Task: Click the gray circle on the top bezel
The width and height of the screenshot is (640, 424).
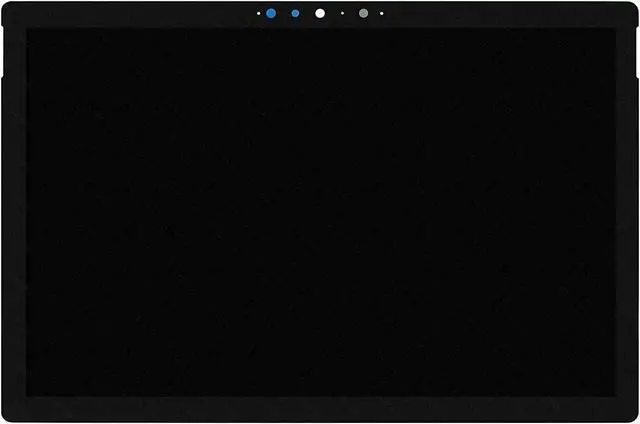Action: click(x=363, y=14)
